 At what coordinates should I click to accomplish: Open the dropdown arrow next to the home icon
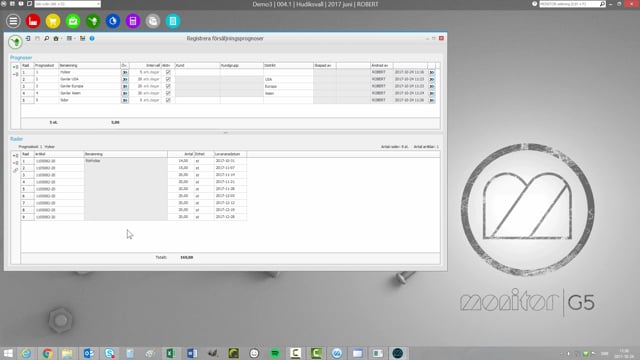[61, 39]
